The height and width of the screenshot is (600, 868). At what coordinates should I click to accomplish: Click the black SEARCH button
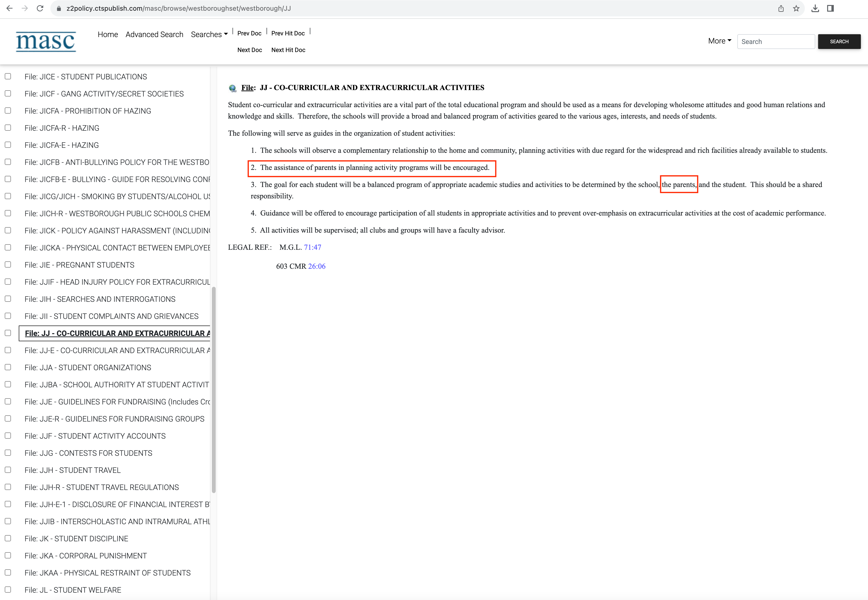pyautogui.click(x=839, y=41)
